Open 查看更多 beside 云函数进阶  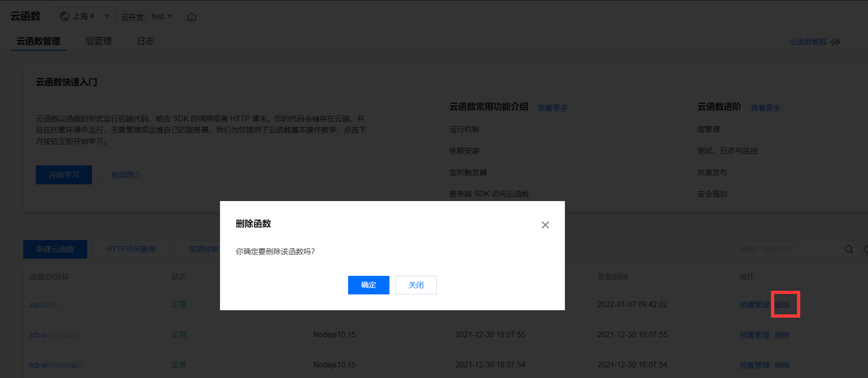pyautogui.click(x=765, y=108)
